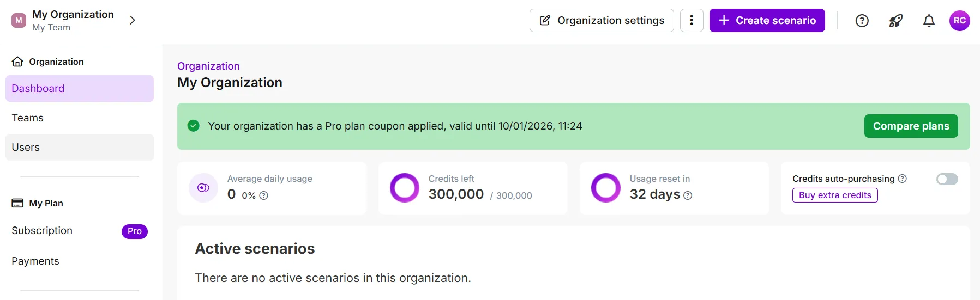The width and height of the screenshot is (980, 300).
Task: Open the notifications bell
Action: click(929, 21)
